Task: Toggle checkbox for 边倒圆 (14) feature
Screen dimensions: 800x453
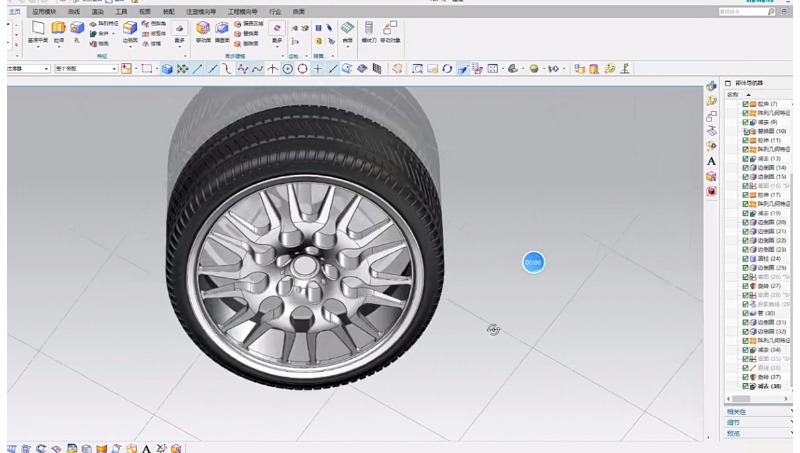Action: pyautogui.click(x=745, y=167)
